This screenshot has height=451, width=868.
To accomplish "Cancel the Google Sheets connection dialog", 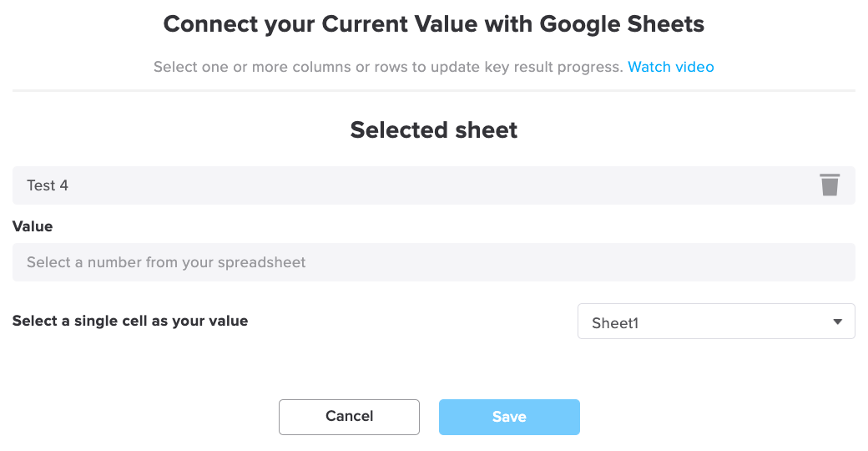I will [349, 417].
